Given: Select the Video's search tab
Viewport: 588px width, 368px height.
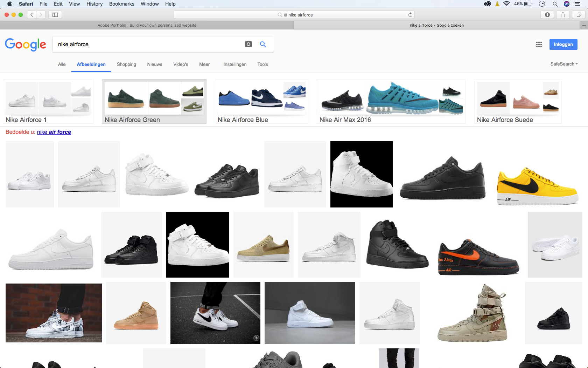Looking at the screenshot, I should click(181, 64).
